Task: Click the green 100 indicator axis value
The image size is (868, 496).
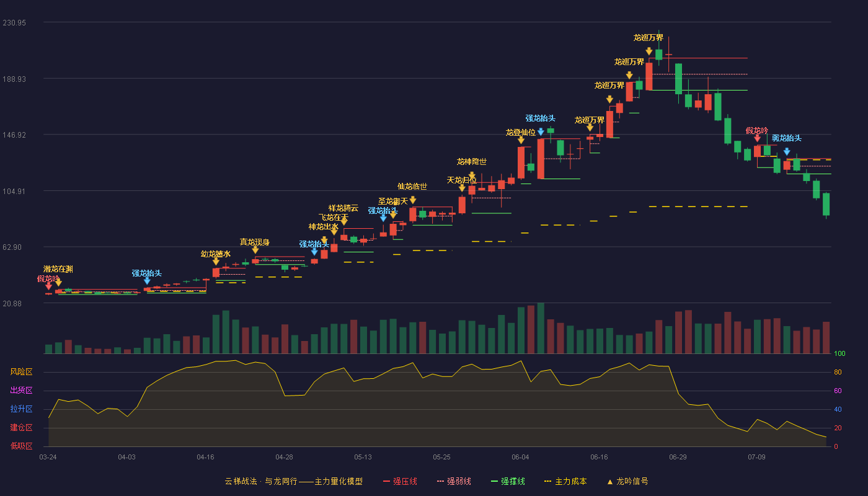Action: [839, 354]
